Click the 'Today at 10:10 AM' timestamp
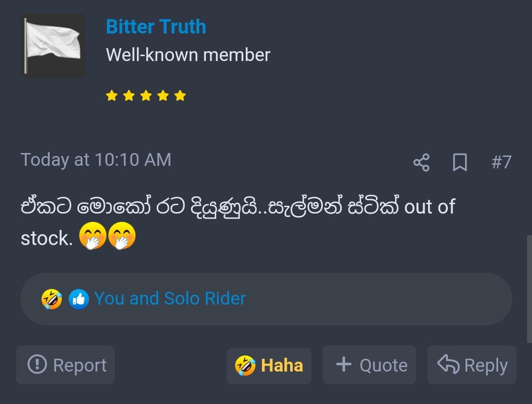 pyautogui.click(x=96, y=159)
